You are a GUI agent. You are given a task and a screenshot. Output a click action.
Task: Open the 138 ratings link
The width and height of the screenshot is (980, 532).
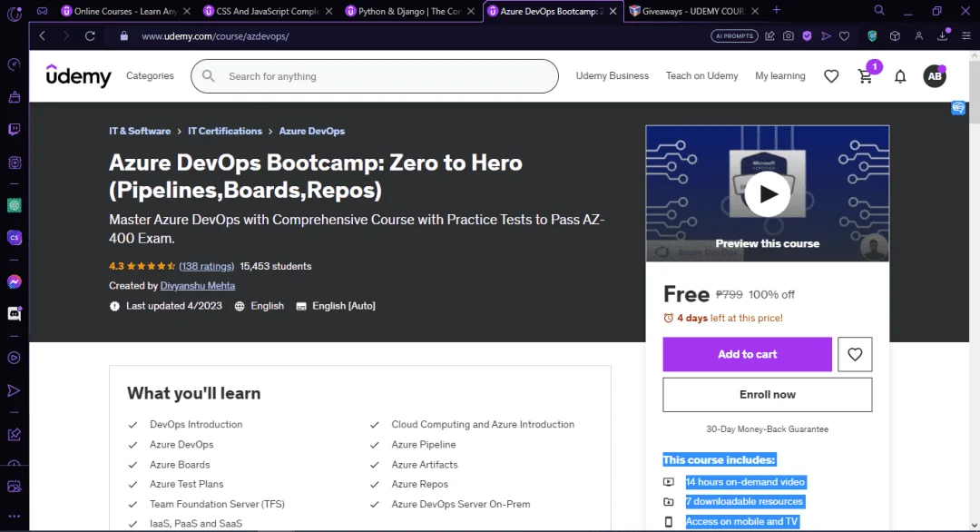point(206,266)
